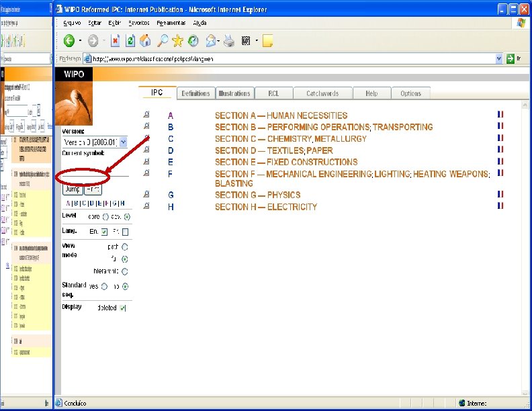
Task: Click the quick section link D in sidebar
Action: (x=91, y=203)
